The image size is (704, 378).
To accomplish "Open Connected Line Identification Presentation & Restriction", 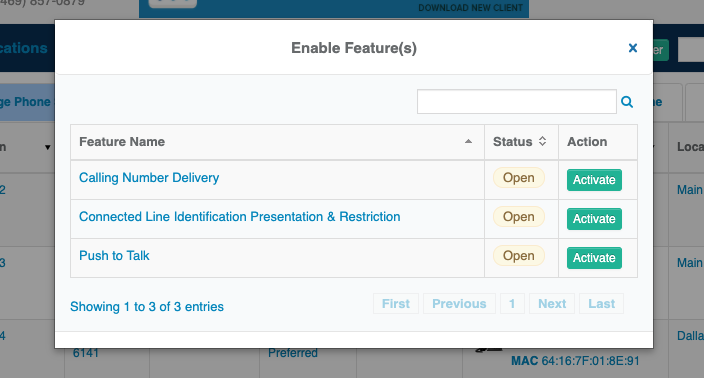I will (240, 217).
